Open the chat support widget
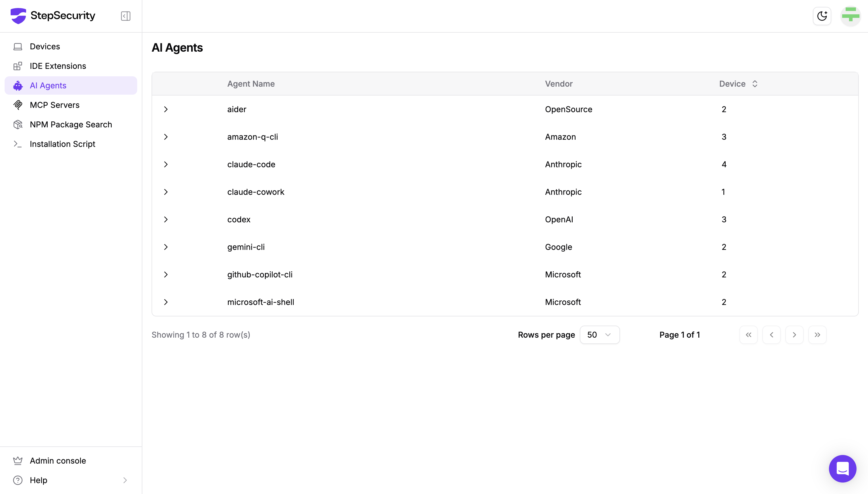The width and height of the screenshot is (868, 494). pos(842,468)
